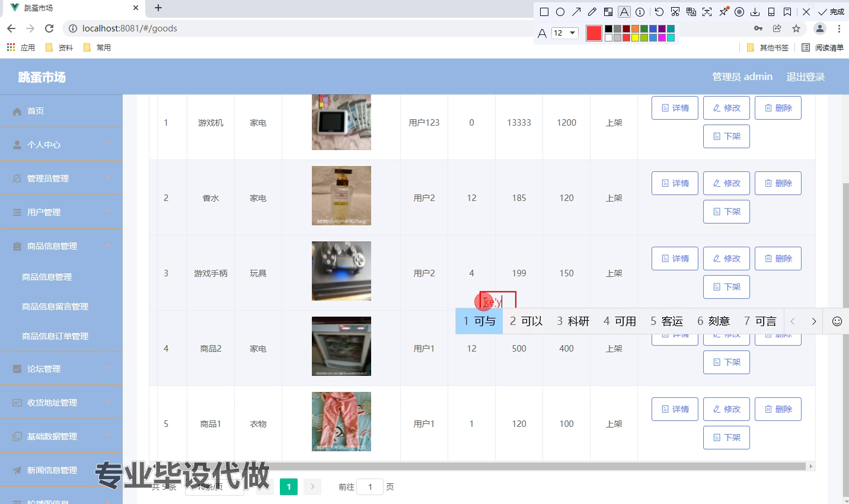
Task: Choose IME candidate 5 客运
Action: tap(666, 321)
